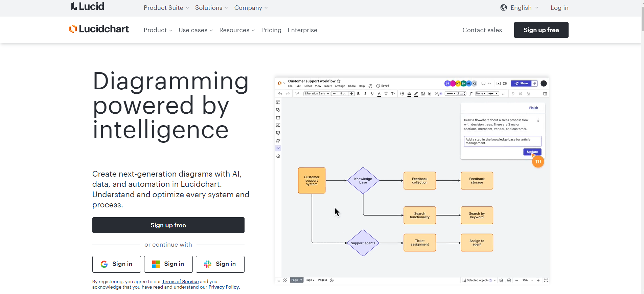This screenshot has height=294, width=644.
Task: Open the Arrange menu in the editor
Action: (x=340, y=86)
